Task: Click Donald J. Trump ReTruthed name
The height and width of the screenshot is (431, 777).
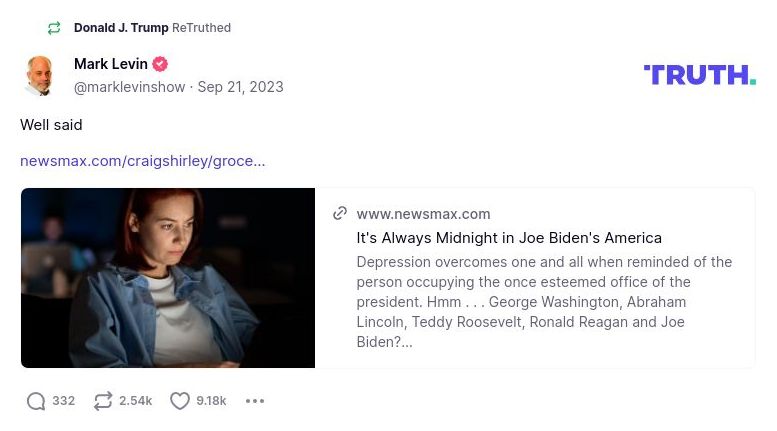Action: coord(121,28)
